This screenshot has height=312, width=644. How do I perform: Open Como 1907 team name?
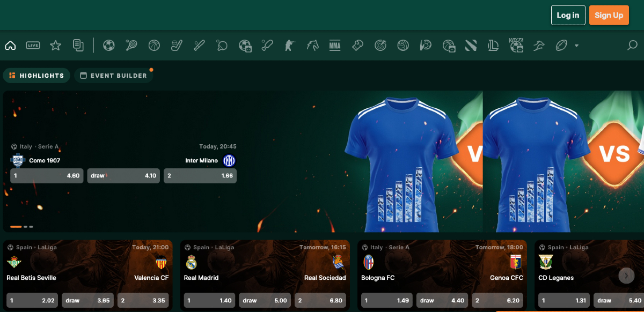(45, 160)
